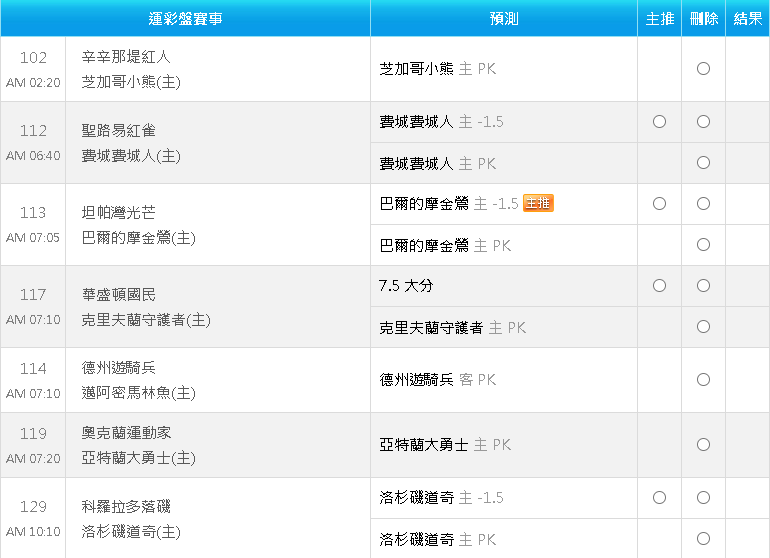Viewport: 770px width, 558px height.
Task: Click game number 114
Action: tap(33, 368)
